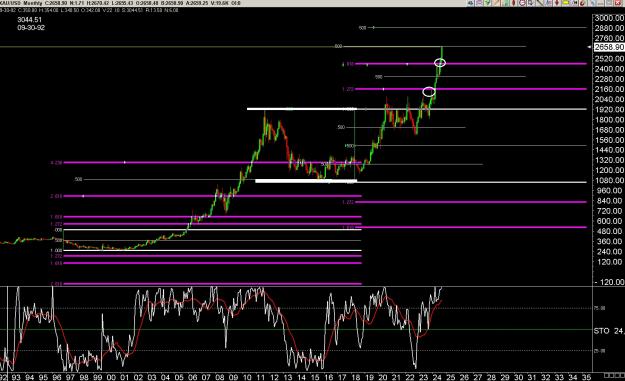Image resolution: width=625 pixels, height=381 pixels.
Task: Click the pink circle zoom-out icon
Action: 522,3
